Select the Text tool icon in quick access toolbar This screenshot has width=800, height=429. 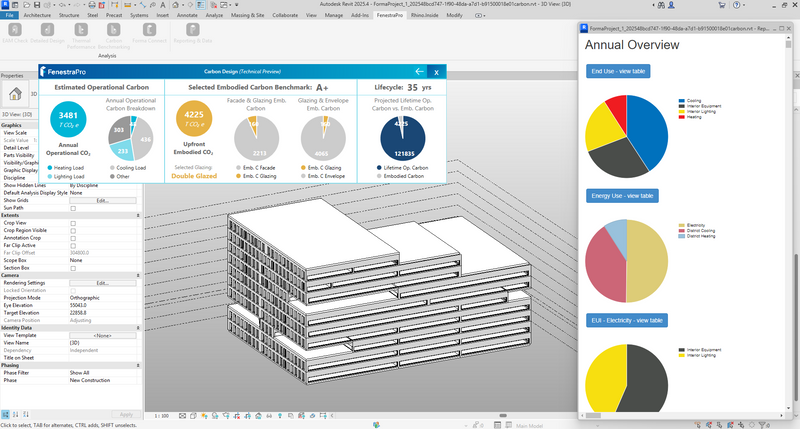coord(163,5)
